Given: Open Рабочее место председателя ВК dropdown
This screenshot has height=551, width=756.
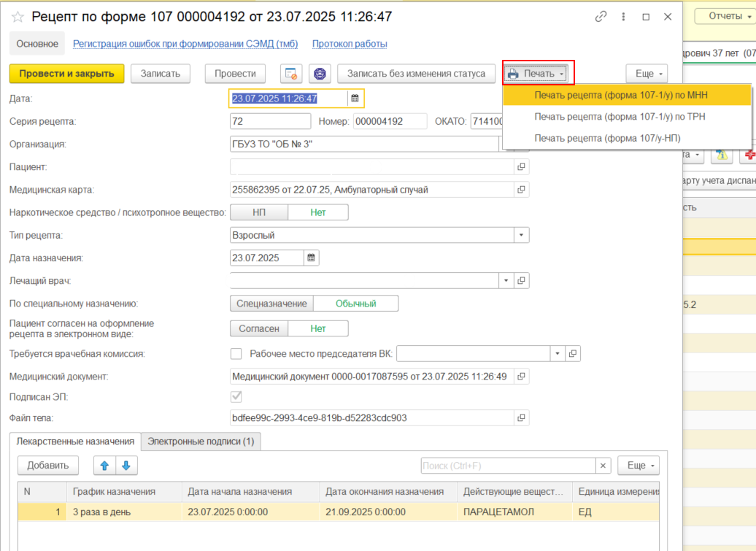Looking at the screenshot, I should [x=558, y=354].
